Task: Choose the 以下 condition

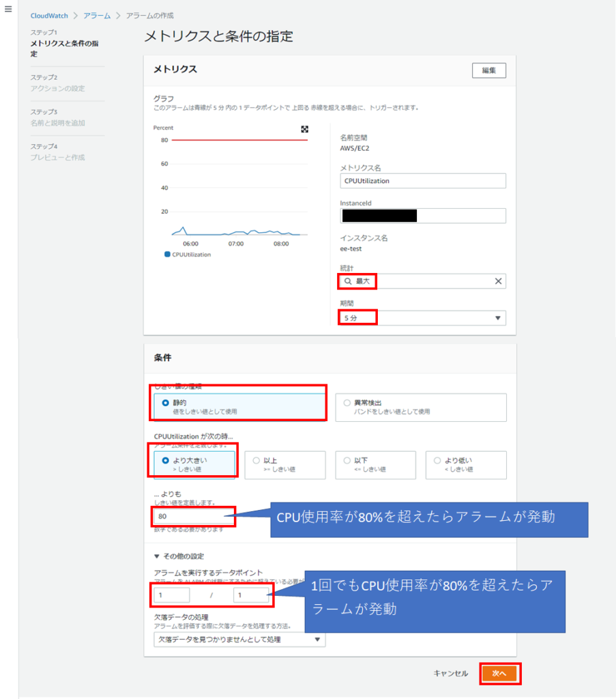Action: pyautogui.click(x=375, y=465)
